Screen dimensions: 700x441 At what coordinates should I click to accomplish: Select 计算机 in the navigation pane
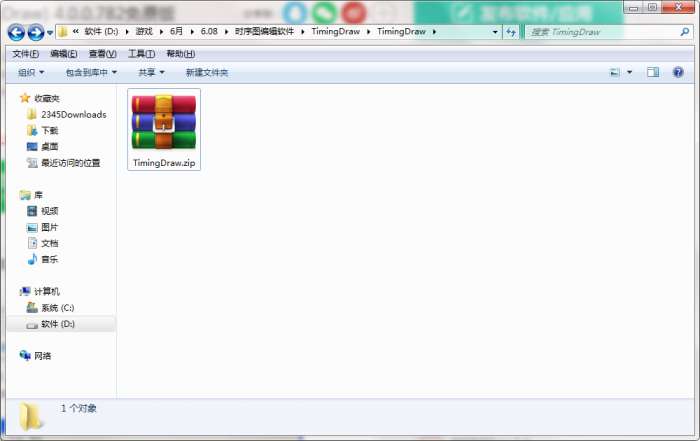coord(47,291)
